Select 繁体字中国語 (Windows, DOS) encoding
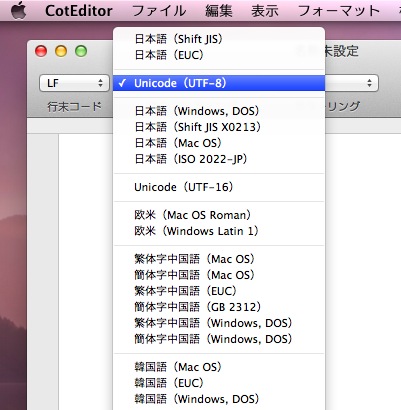Viewport: 401px width, 410px height. click(x=219, y=323)
